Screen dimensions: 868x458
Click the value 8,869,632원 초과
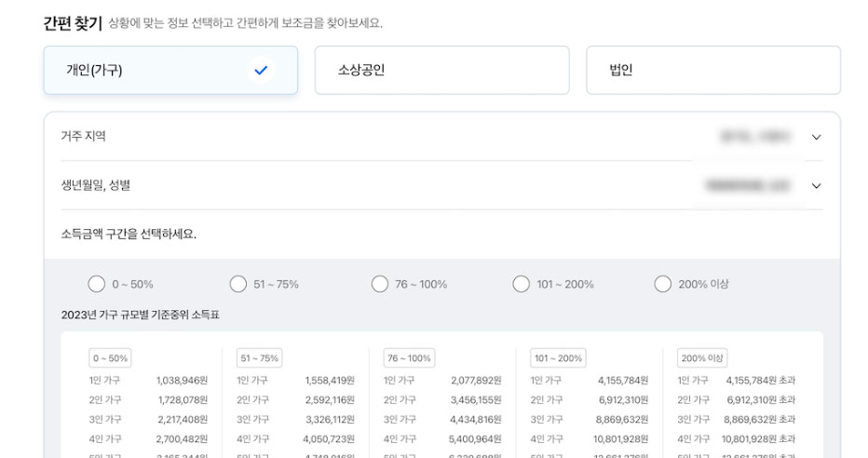pyautogui.click(x=760, y=419)
